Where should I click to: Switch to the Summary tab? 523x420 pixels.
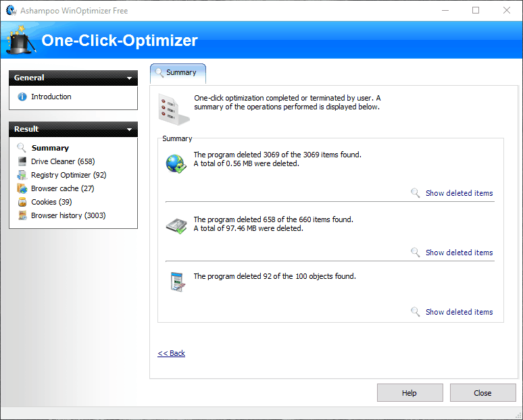coord(178,74)
